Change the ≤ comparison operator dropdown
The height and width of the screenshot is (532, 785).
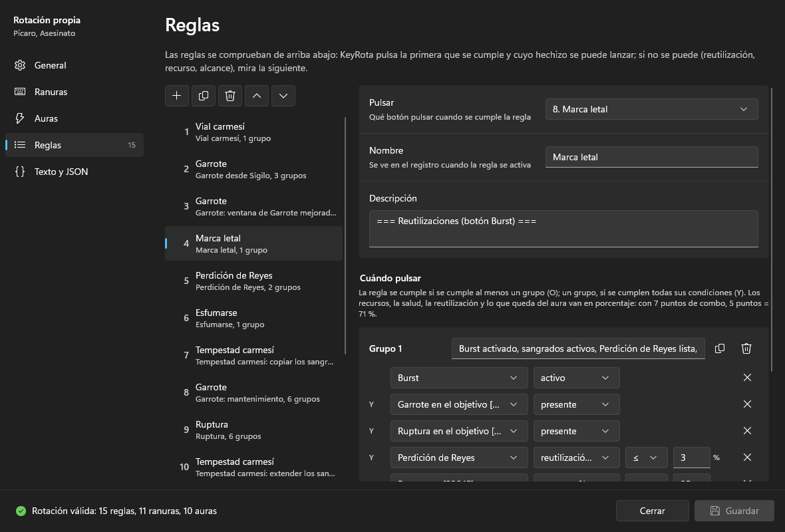point(647,457)
